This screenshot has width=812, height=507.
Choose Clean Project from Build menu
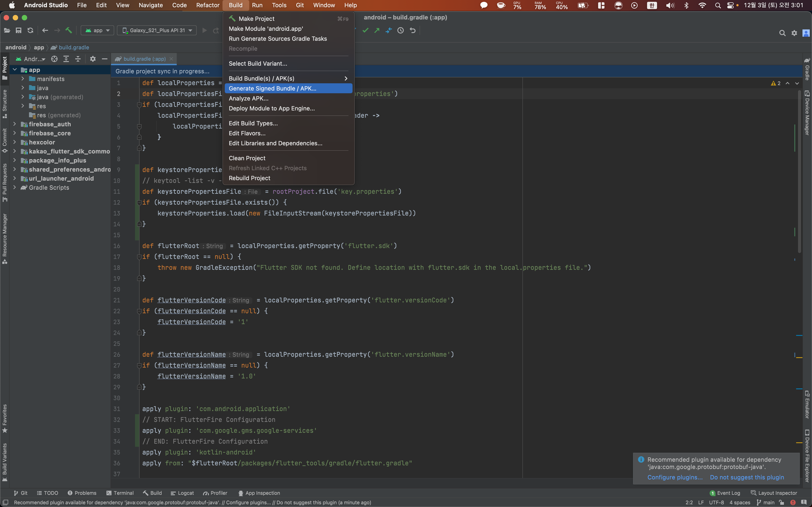point(247,158)
